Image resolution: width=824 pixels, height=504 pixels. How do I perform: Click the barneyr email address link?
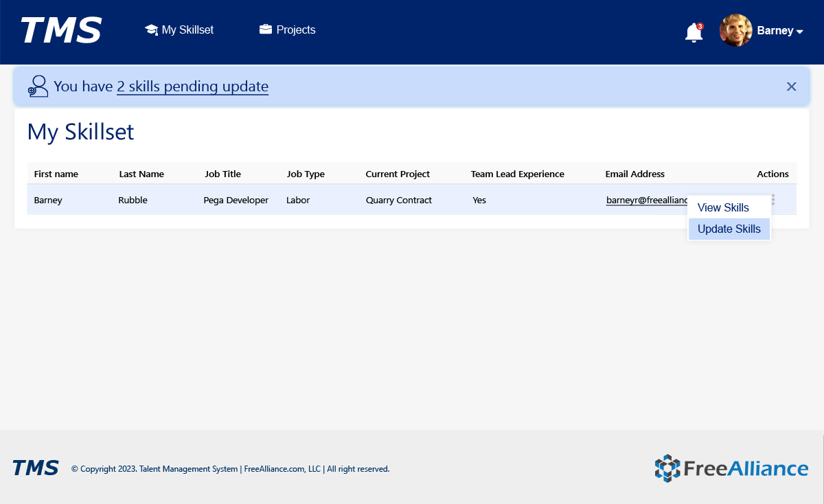tap(646, 201)
